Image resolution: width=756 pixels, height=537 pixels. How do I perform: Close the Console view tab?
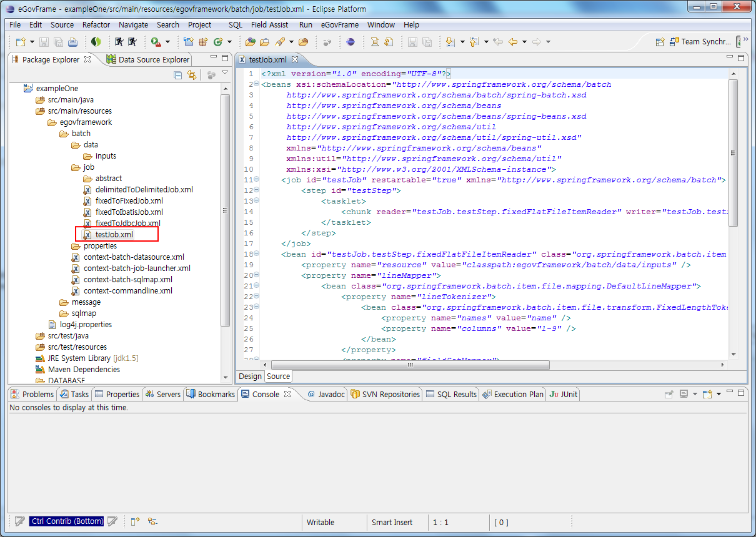[x=287, y=394]
